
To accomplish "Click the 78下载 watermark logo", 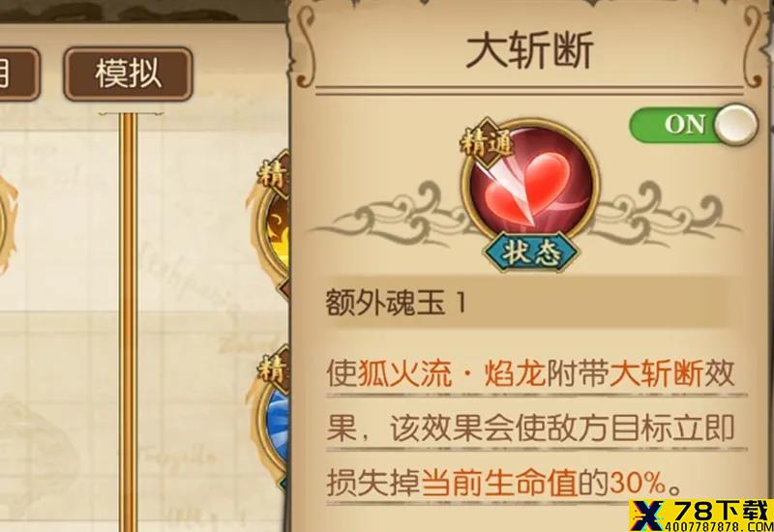I will [x=700, y=515].
